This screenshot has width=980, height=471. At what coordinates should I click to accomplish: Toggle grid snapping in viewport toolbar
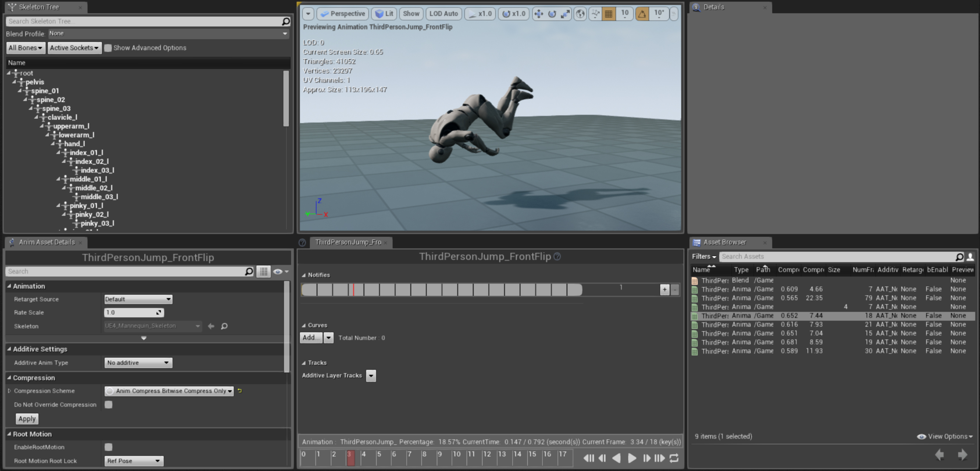(608, 14)
